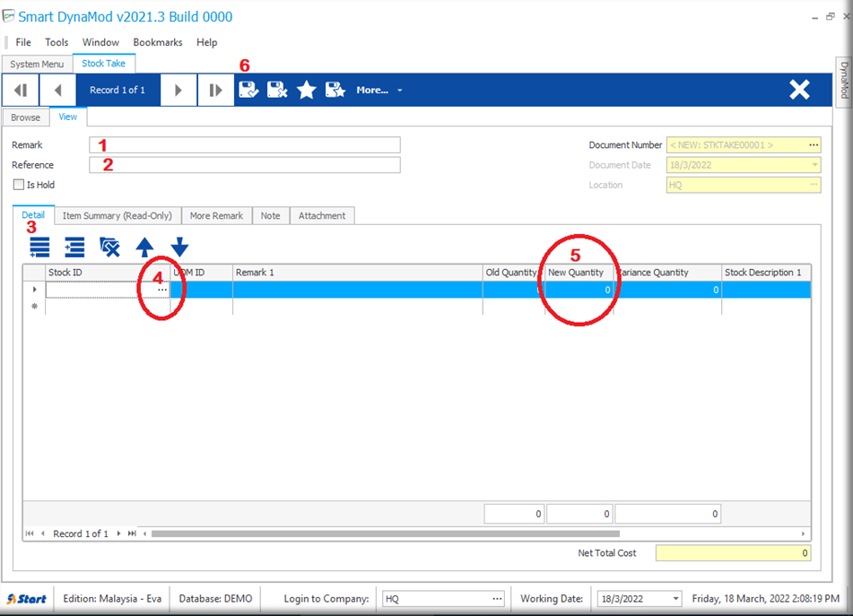Move row up with up arrow
The width and height of the screenshot is (853, 616).
pyautogui.click(x=144, y=247)
